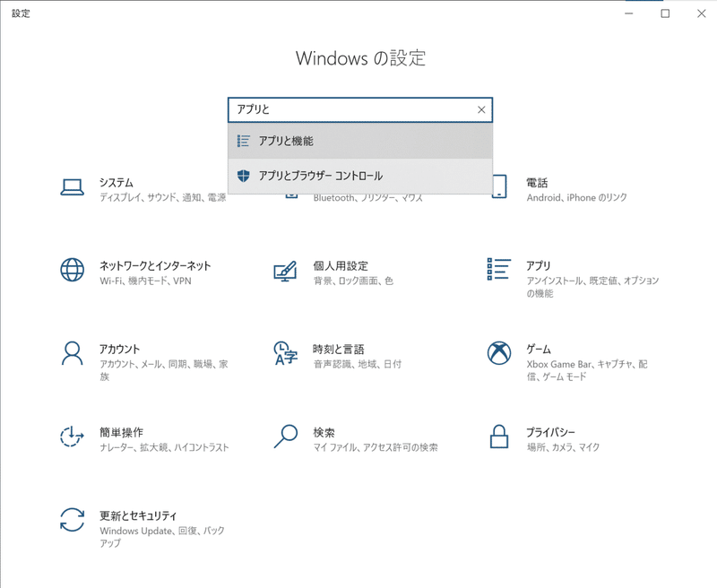Click 場所、カメラ、マイク description
Viewport: 717px width, 588px height.
click(x=563, y=447)
